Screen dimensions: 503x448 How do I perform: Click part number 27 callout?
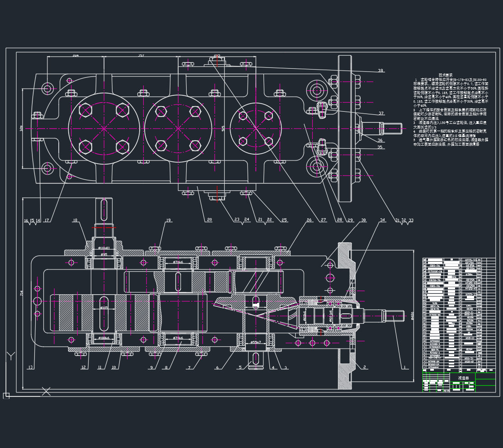(x=324, y=220)
